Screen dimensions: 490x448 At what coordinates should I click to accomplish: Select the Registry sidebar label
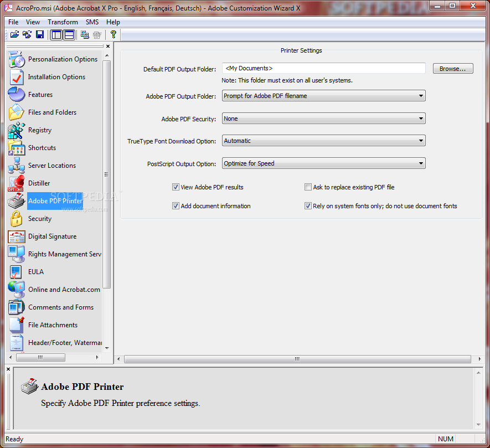40,130
